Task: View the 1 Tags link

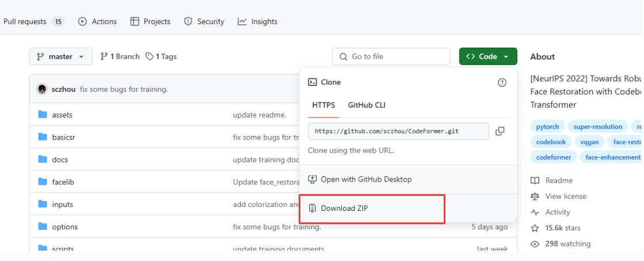Action: 161,56
